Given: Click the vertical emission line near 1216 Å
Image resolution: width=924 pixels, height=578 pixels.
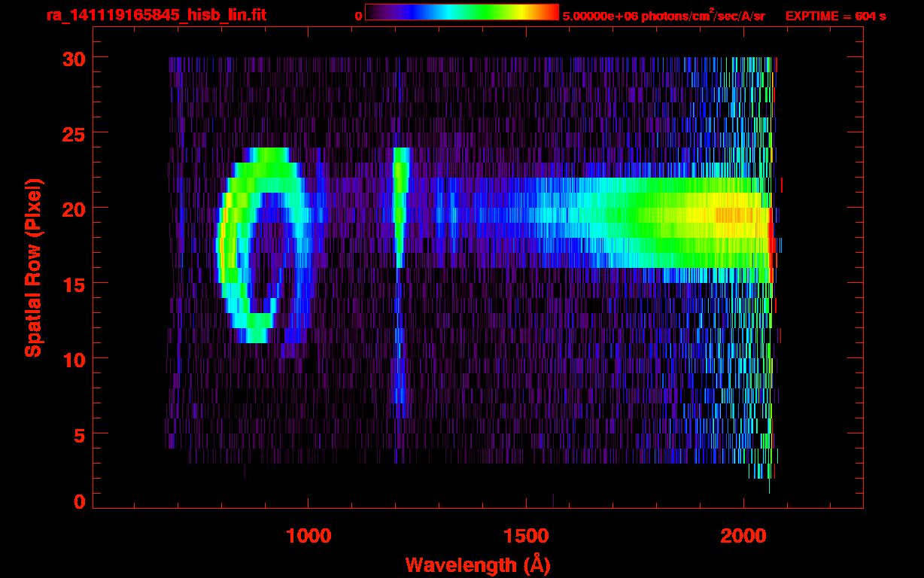Looking at the screenshot, I should coord(400,207).
